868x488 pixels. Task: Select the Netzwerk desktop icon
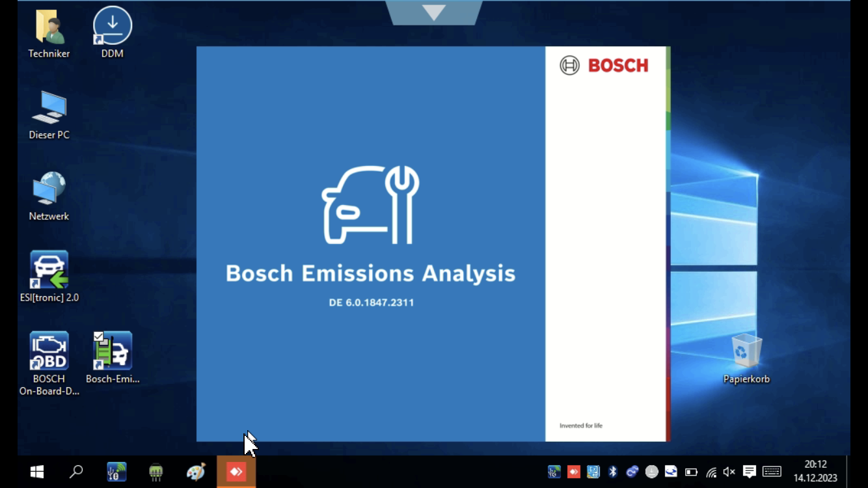(x=49, y=197)
